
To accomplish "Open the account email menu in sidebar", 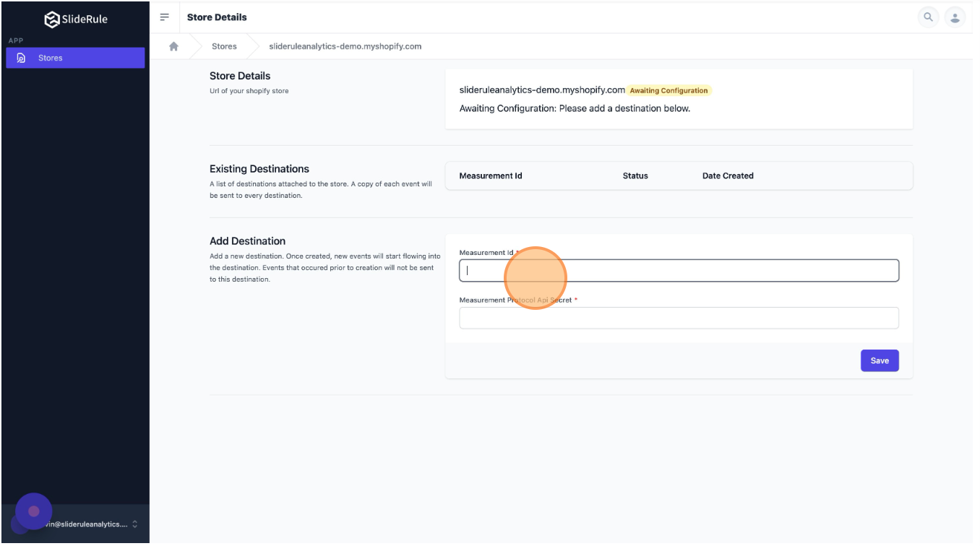I will [87, 524].
